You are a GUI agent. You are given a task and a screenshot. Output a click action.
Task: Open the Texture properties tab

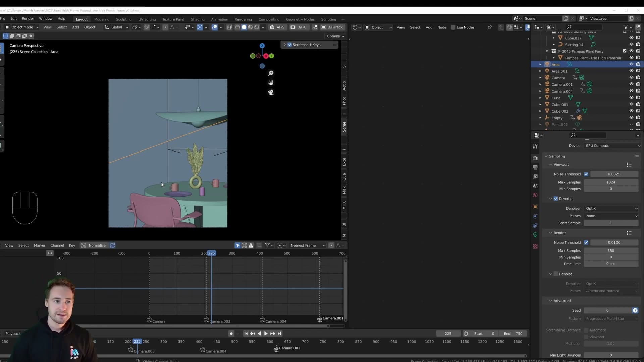click(535, 246)
